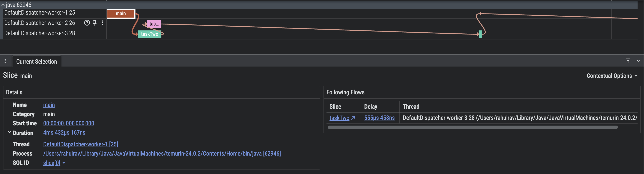The width and height of the screenshot is (644, 174).
Task: Open the Contextual Options dropdown
Action: tap(611, 76)
